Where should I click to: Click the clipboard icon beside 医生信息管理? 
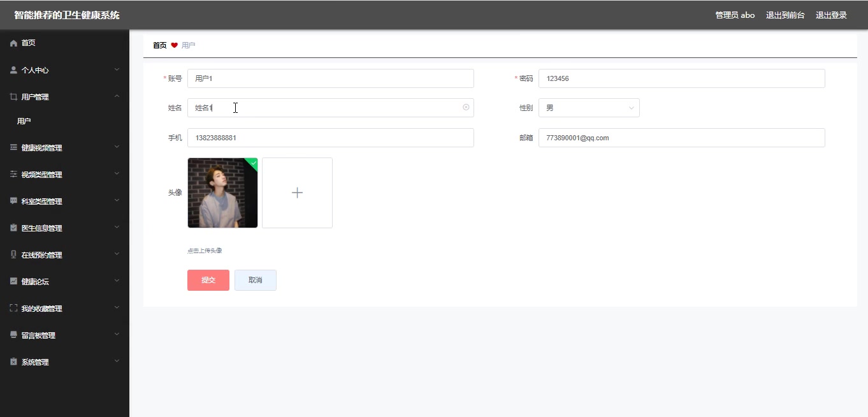[13, 228]
